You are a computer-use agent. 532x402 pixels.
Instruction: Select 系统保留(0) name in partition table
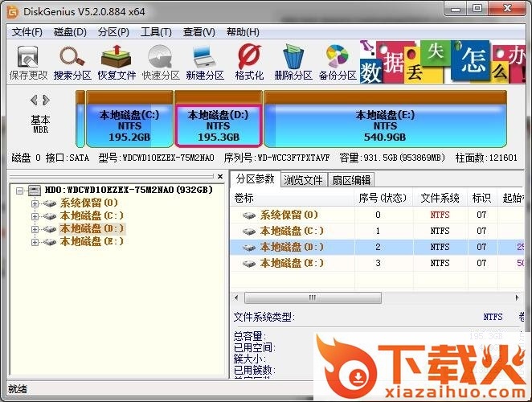(x=289, y=215)
